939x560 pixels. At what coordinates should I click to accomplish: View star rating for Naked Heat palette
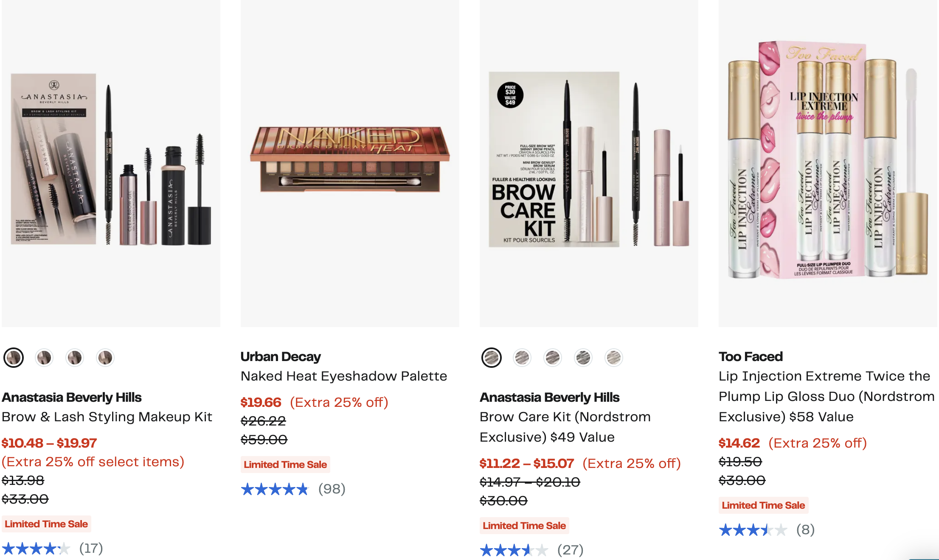point(275,489)
